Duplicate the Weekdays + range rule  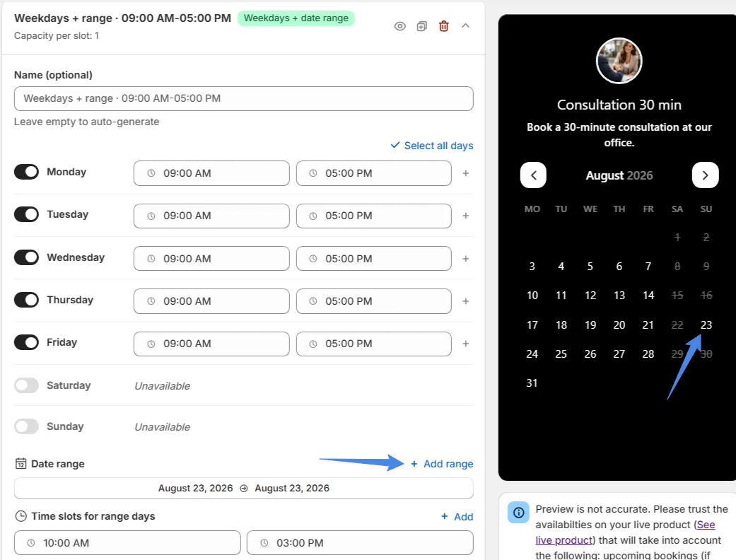(422, 26)
